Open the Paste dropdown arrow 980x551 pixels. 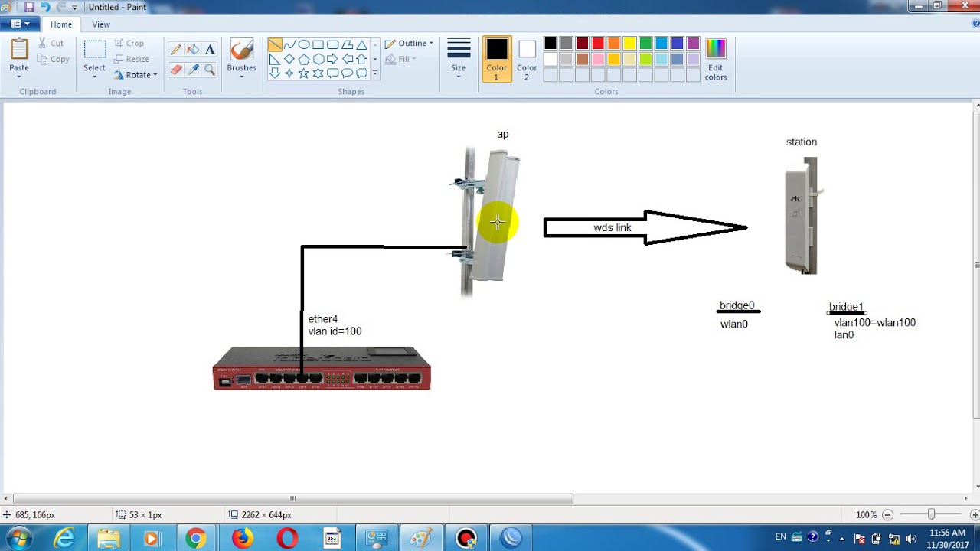pyautogui.click(x=19, y=77)
